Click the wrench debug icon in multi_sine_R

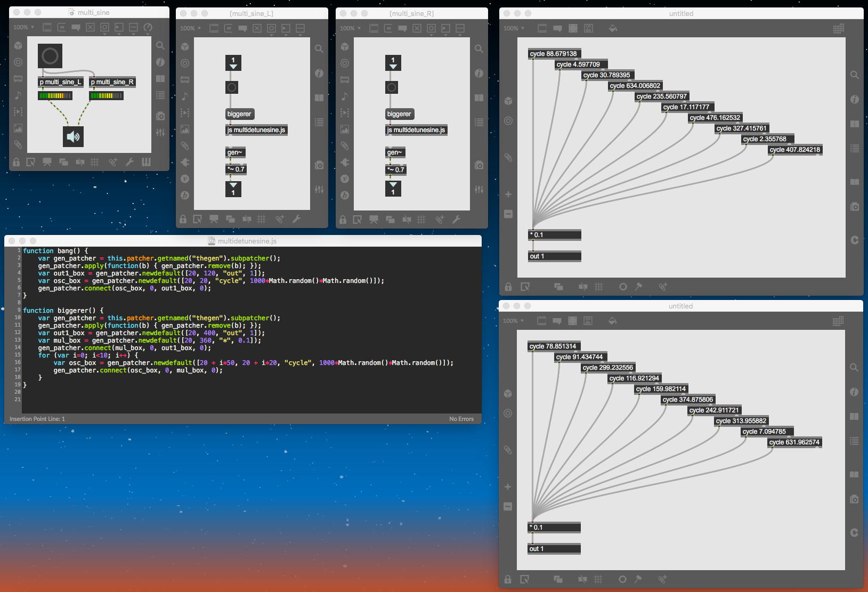(x=457, y=219)
